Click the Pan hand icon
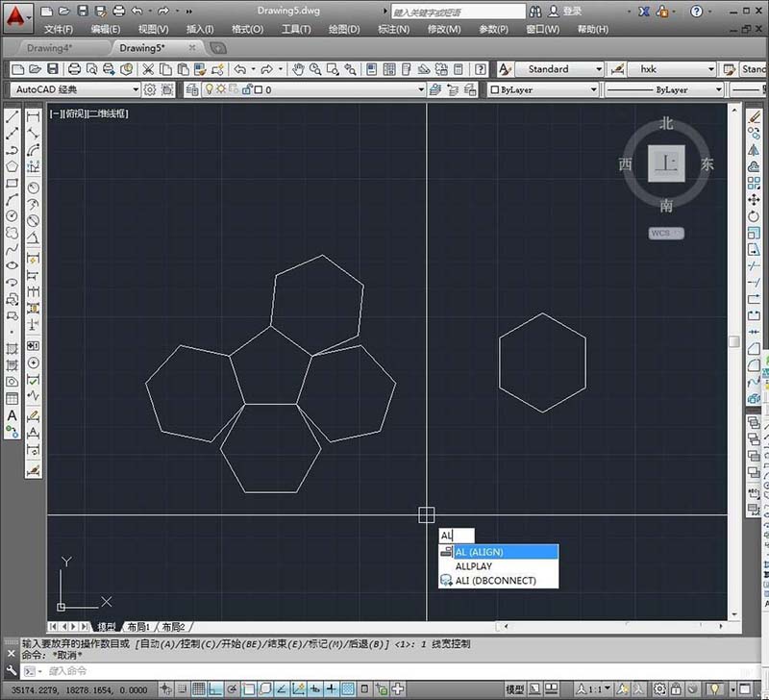The image size is (769, 700). [299, 69]
